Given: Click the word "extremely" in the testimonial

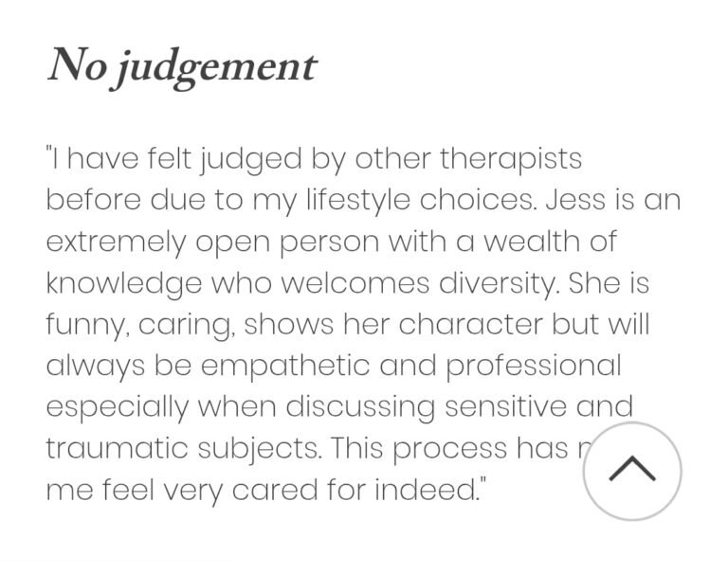Looking at the screenshot, I should (116, 242).
